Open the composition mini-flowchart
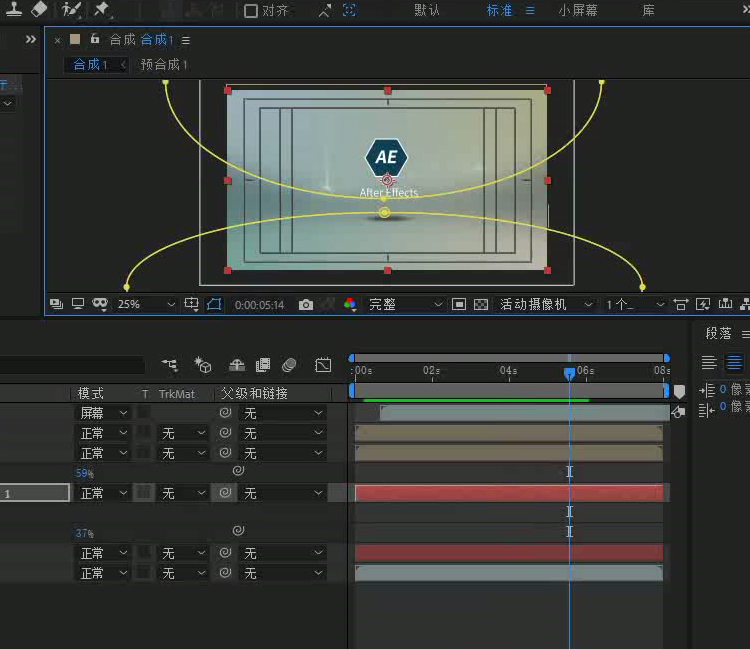Image resolution: width=750 pixels, height=649 pixels. (170, 365)
